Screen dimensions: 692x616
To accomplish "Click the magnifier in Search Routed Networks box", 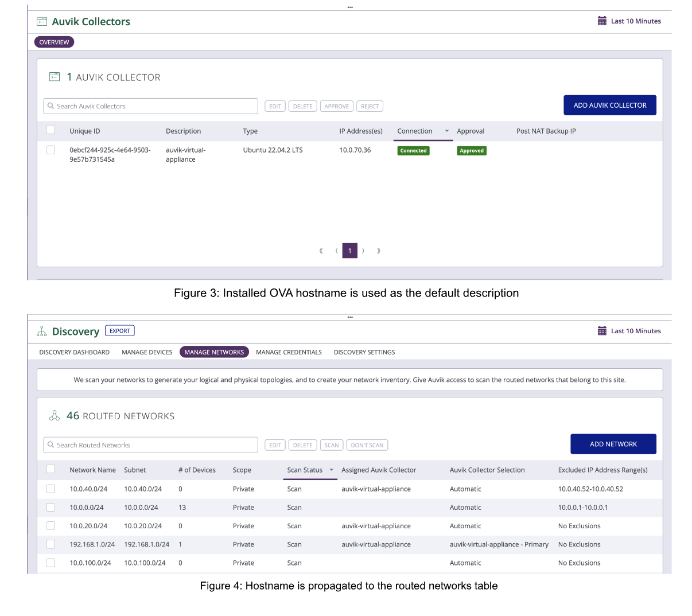I will (x=51, y=445).
